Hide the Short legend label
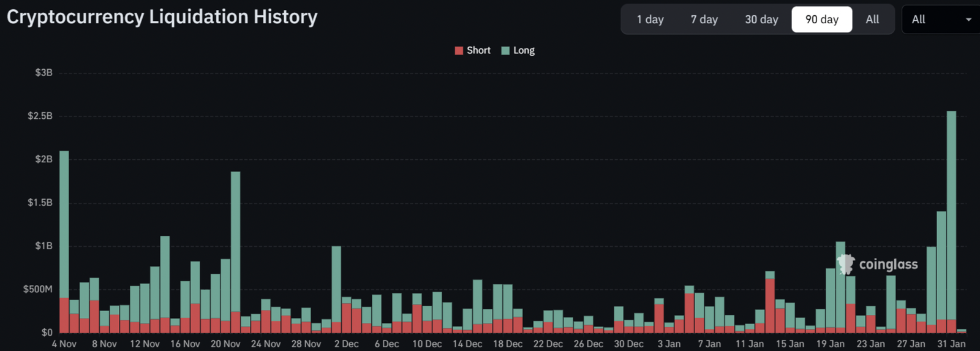Screen dimensions: 980x351 click(478, 51)
